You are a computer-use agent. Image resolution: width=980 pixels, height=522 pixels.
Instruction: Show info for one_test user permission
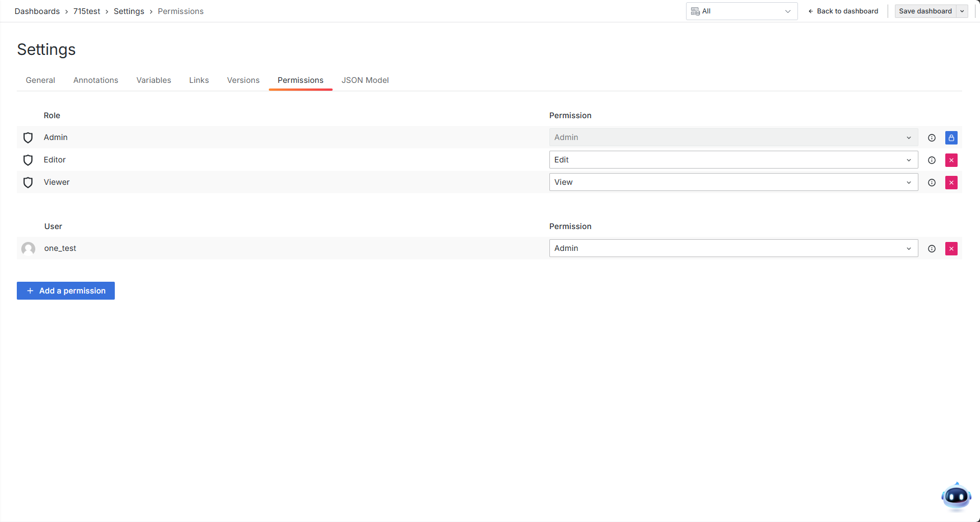tap(932, 249)
